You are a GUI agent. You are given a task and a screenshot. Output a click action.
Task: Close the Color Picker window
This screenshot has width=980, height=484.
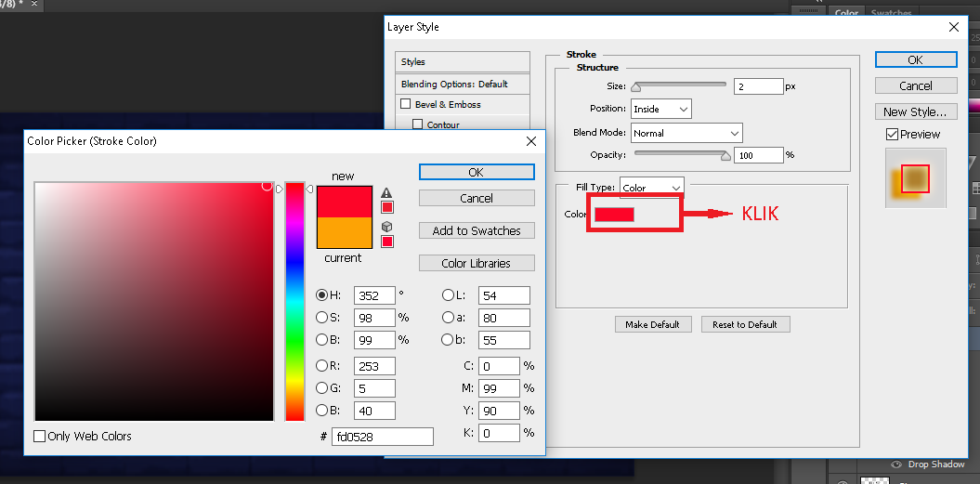531,141
